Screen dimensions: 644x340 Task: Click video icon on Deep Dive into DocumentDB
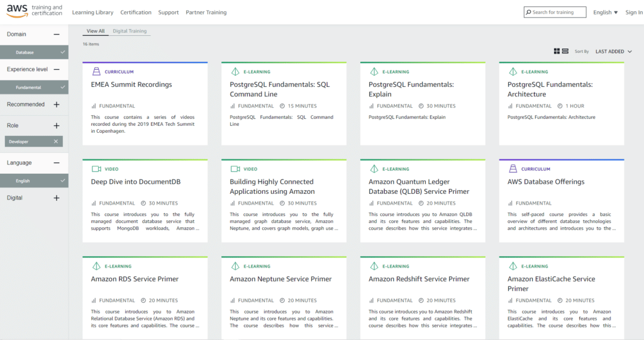pyautogui.click(x=96, y=169)
